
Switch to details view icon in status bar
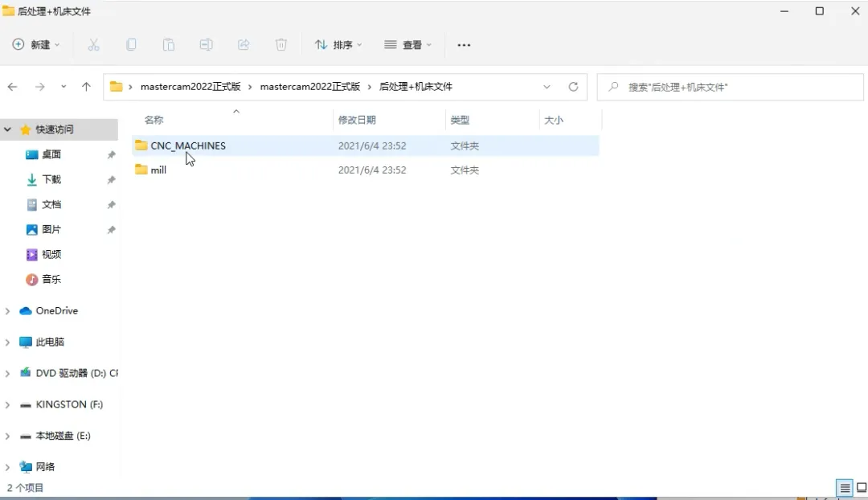point(844,488)
